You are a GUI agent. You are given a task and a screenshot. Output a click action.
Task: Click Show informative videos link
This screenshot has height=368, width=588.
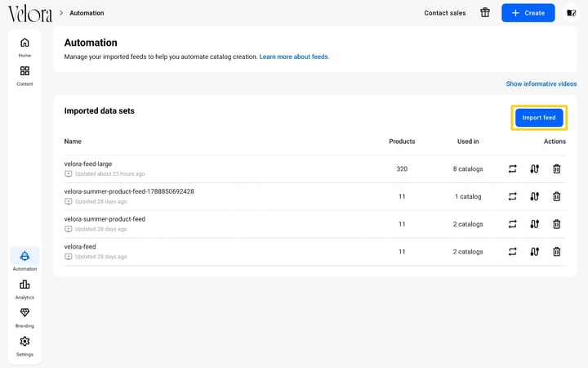coord(541,83)
